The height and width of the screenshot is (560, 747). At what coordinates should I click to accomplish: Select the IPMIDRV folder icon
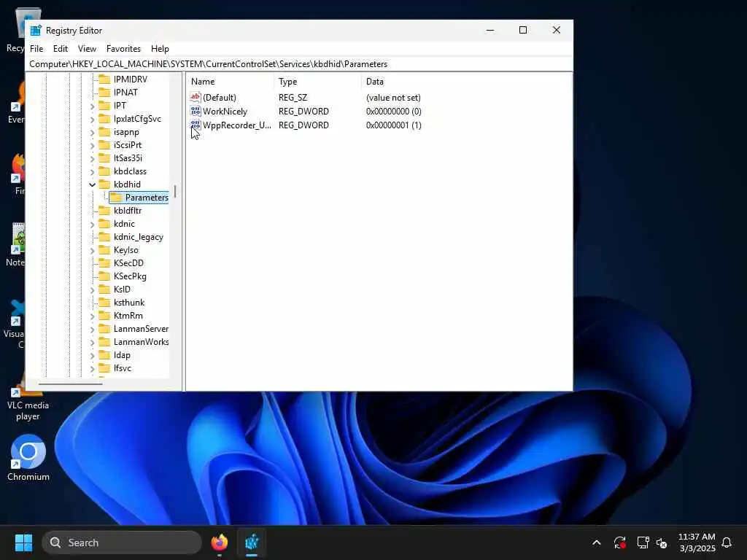point(104,79)
